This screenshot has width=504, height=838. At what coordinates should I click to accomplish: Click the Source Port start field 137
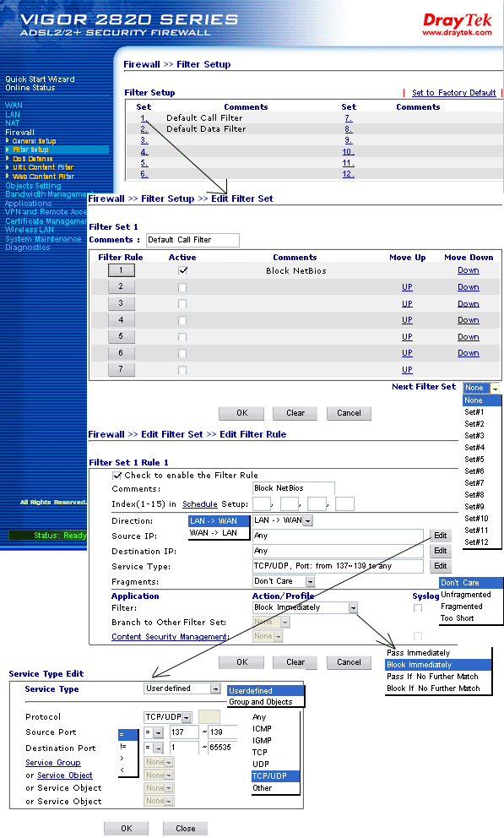click(x=184, y=732)
